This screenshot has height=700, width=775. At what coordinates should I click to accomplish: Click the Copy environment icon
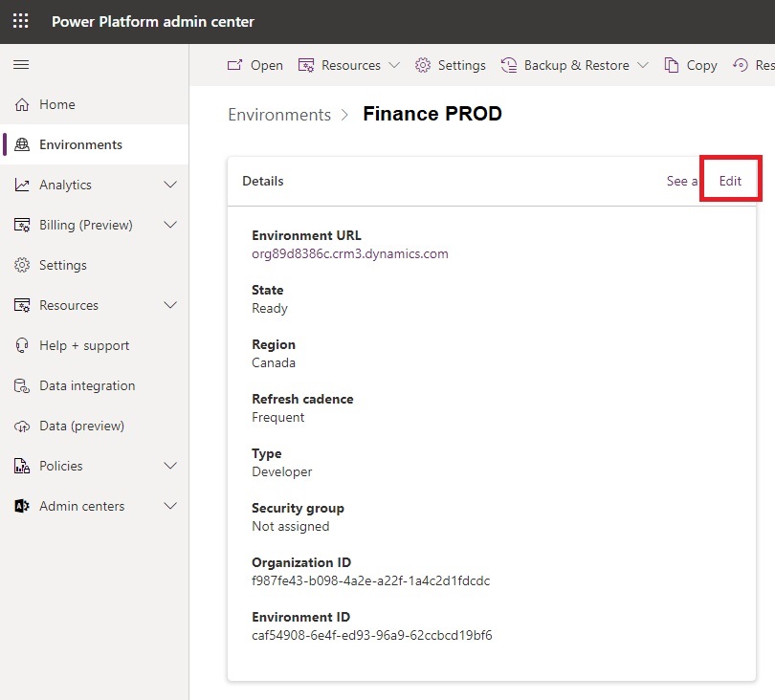pyautogui.click(x=672, y=65)
